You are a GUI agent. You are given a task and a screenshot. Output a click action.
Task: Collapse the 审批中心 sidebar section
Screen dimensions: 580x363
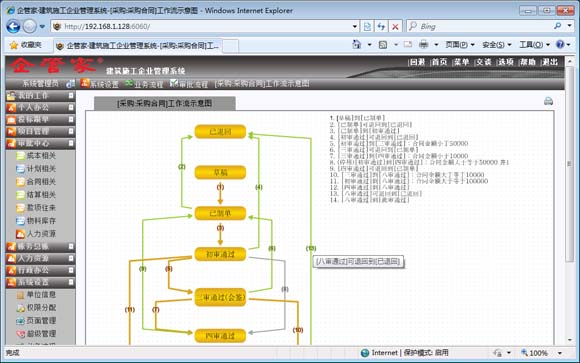tap(71, 143)
